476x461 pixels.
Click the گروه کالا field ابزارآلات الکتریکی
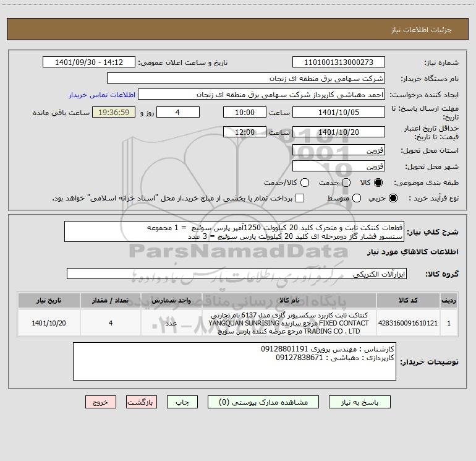(237, 274)
